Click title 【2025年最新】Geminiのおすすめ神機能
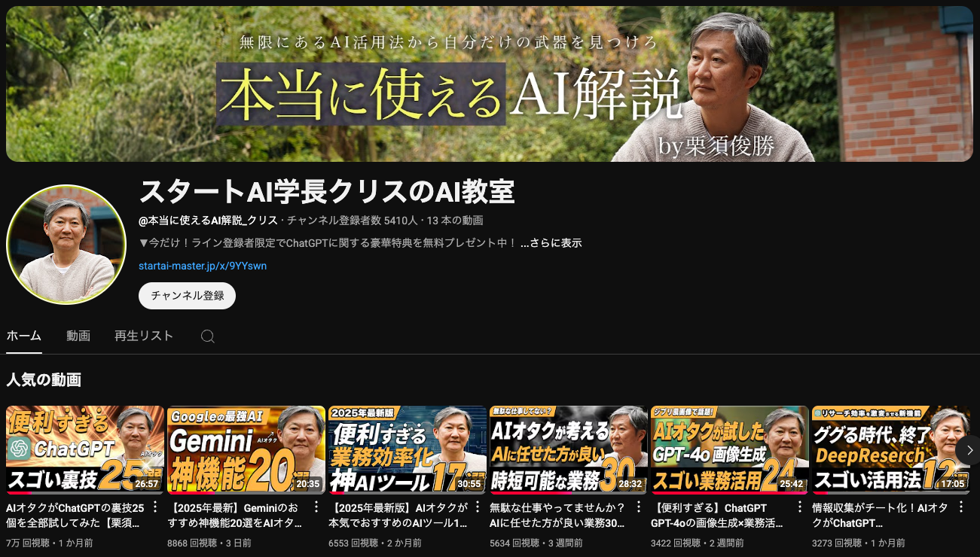Image resolution: width=980 pixels, height=557 pixels. pos(237,515)
